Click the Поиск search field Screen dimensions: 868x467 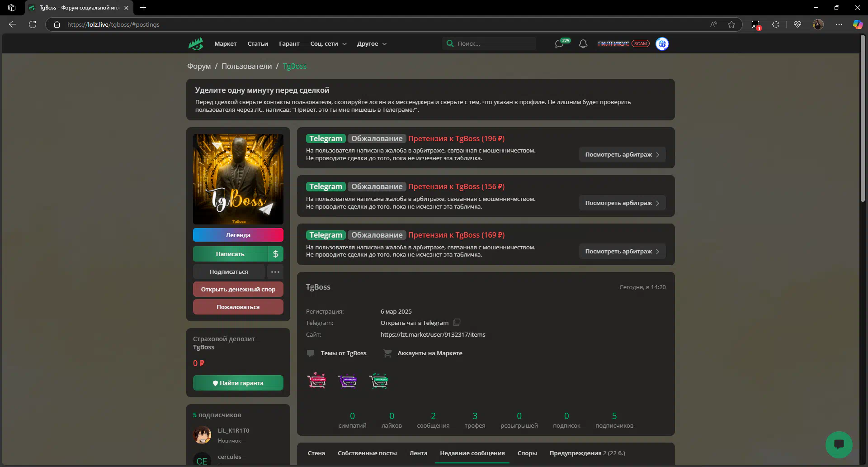click(x=489, y=43)
